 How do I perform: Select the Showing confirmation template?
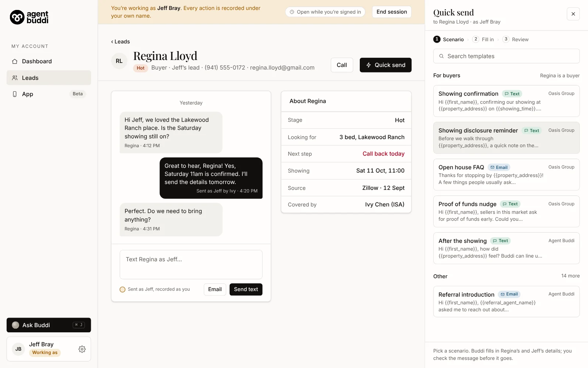506,101
